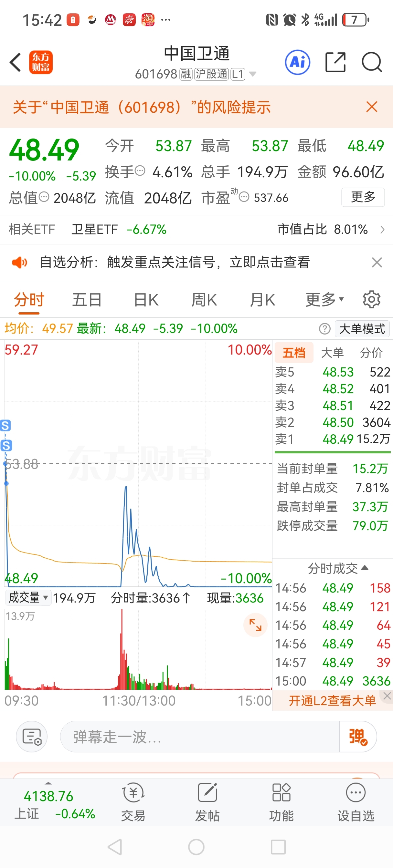Click the 跌停成交量 79.0万 value
Viewport: 393px width, 868px height.
tap(370, 525)
